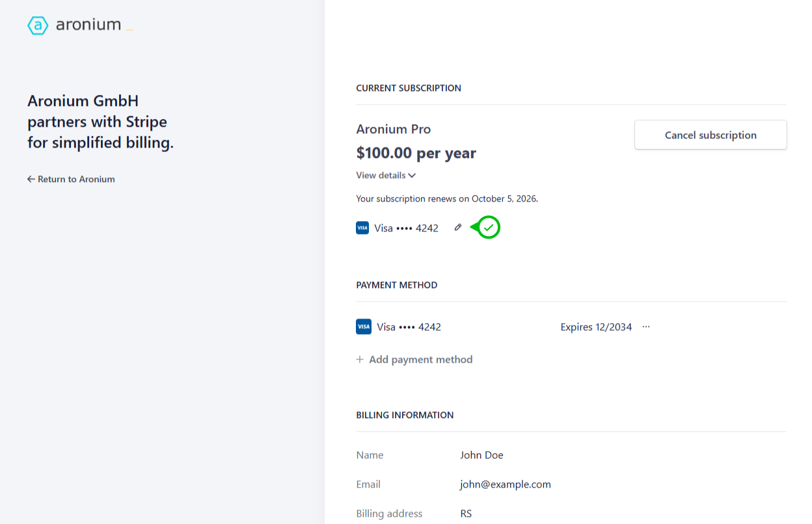This screenshot has width=812, height=524.
Task: Click the John Doe name value
Action: pos(481,455)
